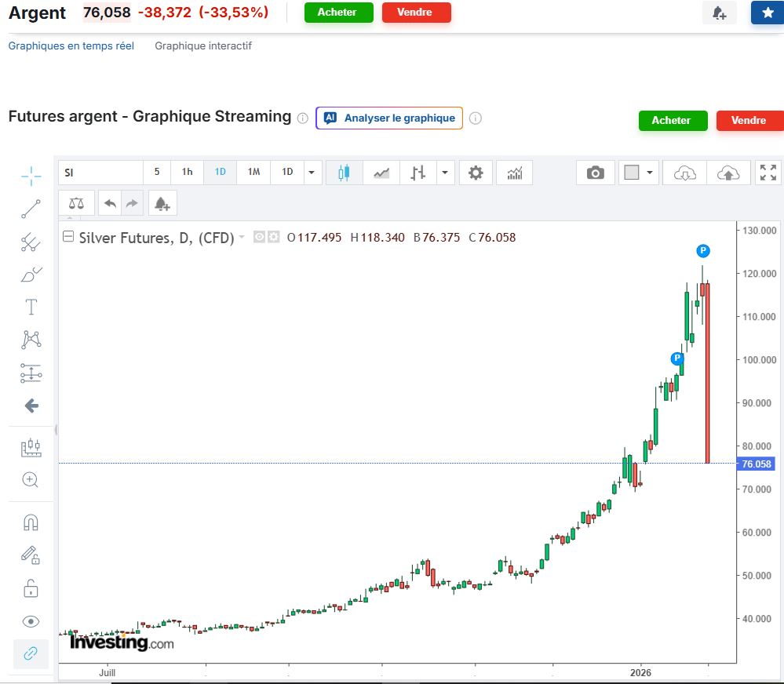Click info icon after Analyser le graphique
The height and width of the screenshot is (684, 784).
476,118
